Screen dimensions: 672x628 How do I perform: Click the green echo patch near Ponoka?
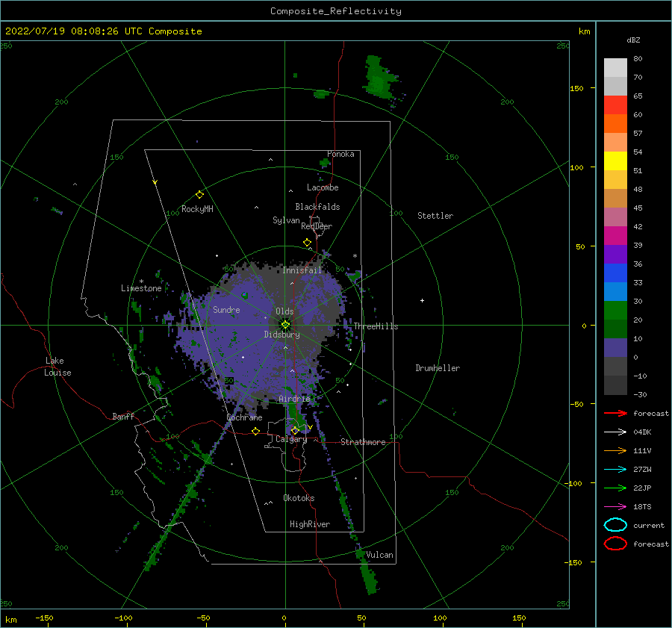click(x=325, y=163)
